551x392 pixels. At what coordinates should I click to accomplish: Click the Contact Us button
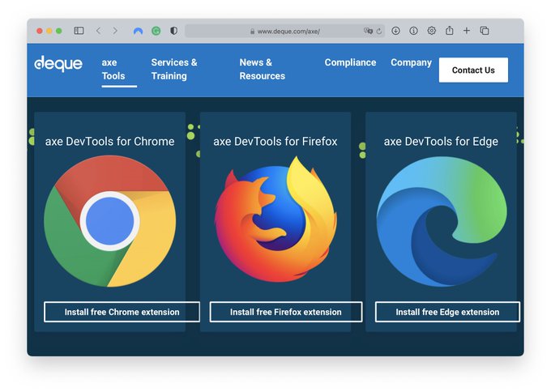pyautogui.click(x=473, y=70)
